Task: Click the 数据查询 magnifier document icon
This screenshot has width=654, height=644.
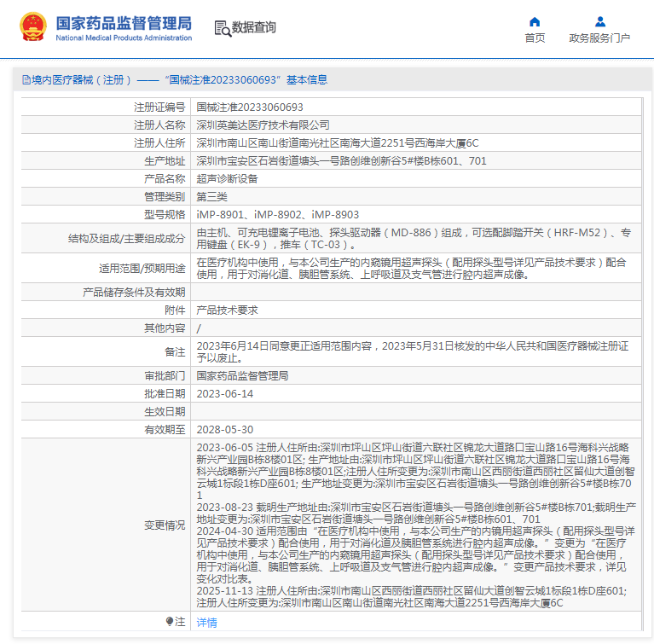Action: click(x=222, y=28)
